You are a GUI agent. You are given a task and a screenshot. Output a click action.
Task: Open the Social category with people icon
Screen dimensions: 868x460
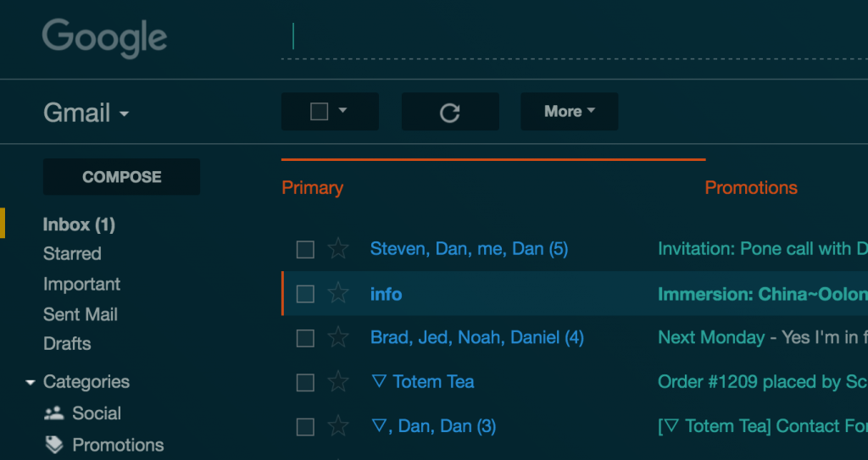[x=82, y=413]
